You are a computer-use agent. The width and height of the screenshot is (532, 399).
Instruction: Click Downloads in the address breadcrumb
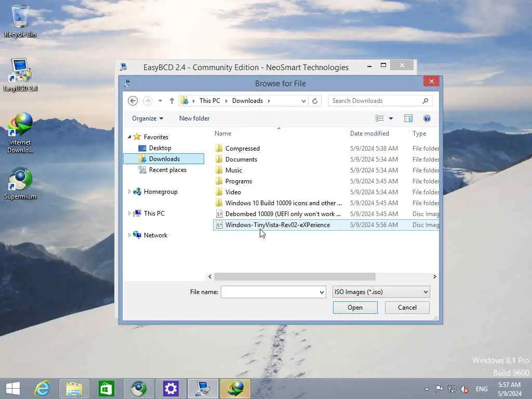coord(247,101)
